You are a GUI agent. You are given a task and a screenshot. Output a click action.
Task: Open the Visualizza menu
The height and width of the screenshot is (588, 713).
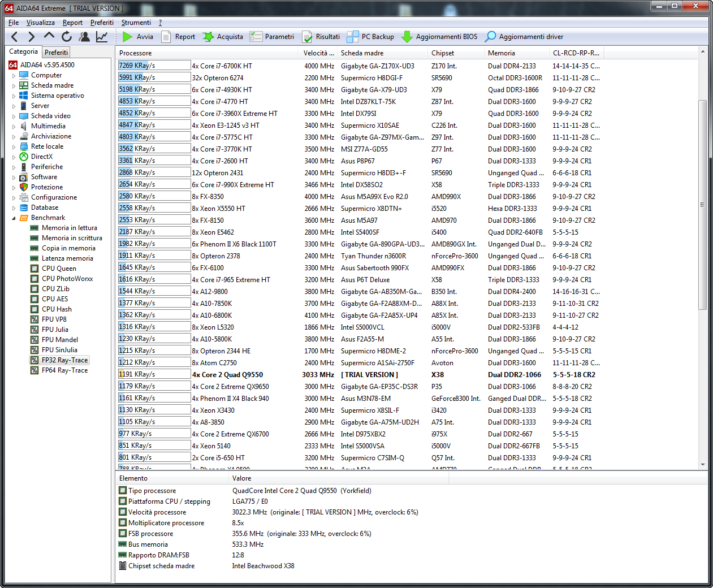(x=41, y=23)
